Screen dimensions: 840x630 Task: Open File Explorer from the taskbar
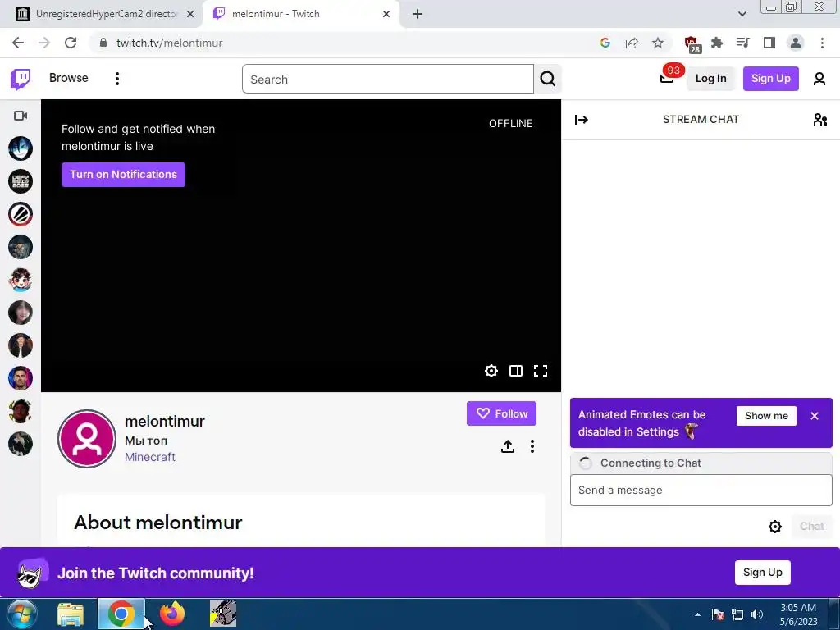point(71,614)
